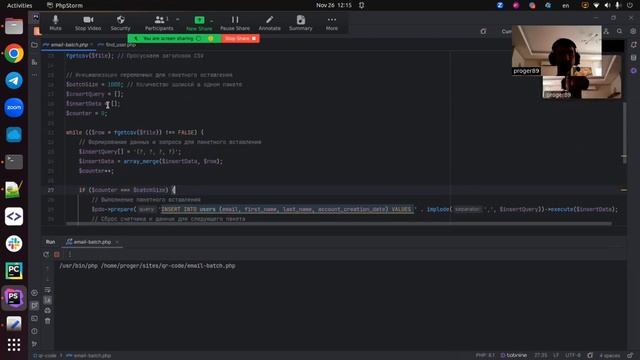This screenshot has width=640, height=360.
Task: Click the proger89 video thumbnail
Action: coord(557,50)
